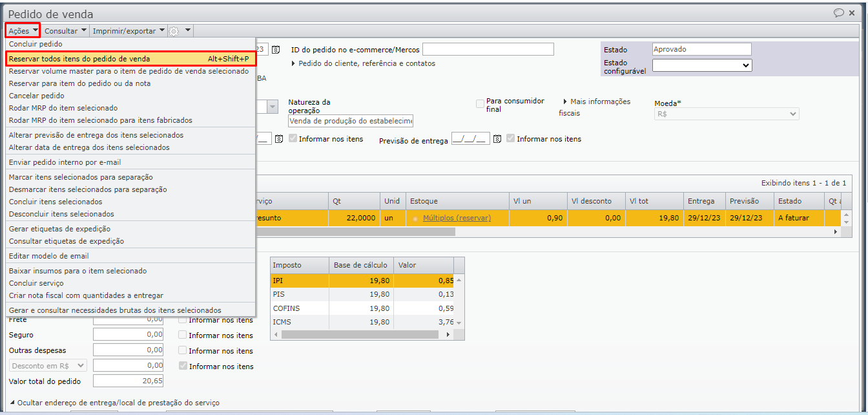The width and height of the screenshot is (868, 415).
Task: Click the arrow next to the gear icon
Action: (x=188, y=30)
